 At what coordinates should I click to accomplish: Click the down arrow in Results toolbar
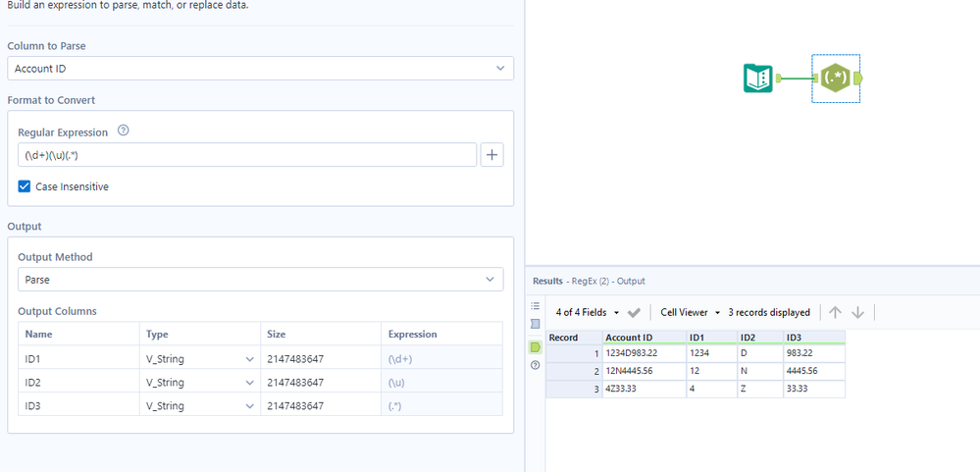click(857, 312)
